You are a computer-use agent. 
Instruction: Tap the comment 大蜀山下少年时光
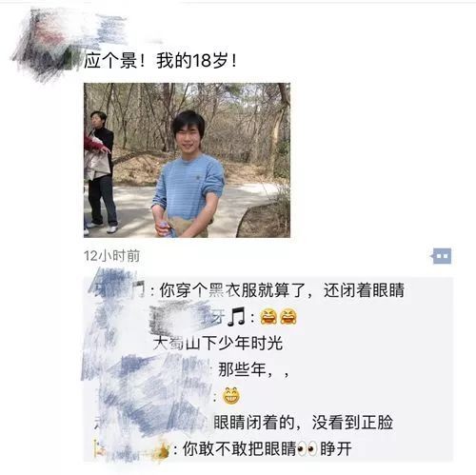tap(218, 343)
